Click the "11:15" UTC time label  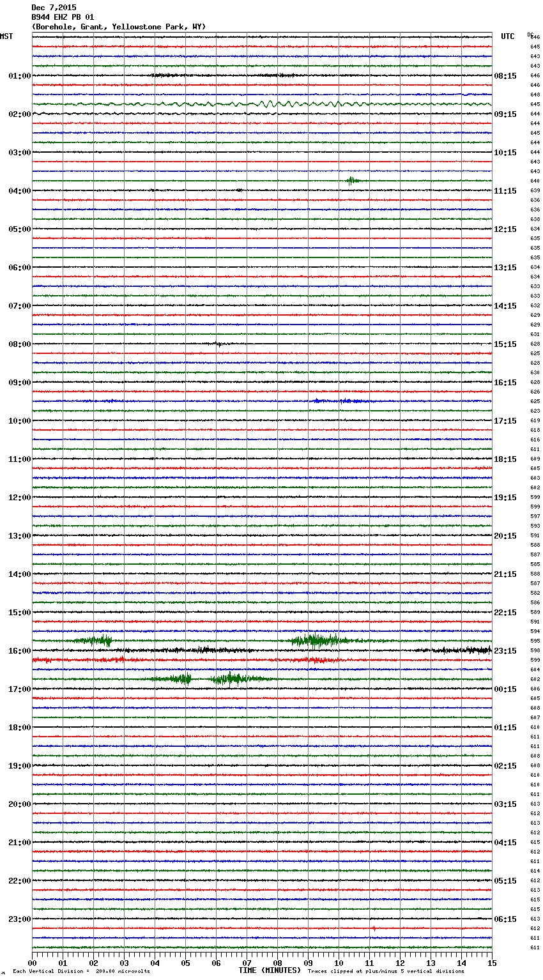[x=505, y=191]
